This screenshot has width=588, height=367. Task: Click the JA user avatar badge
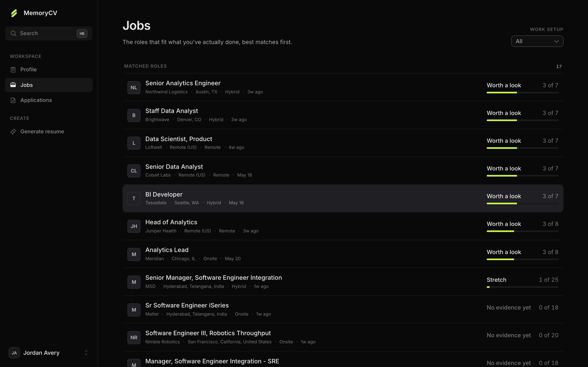(x=14, y=353)
